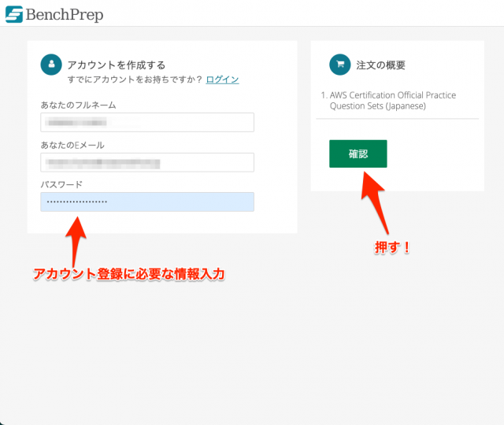Click the あなたのフルネーム label
Image resolution: width=504 pixels, height=425 pixels.
(78, 105)
